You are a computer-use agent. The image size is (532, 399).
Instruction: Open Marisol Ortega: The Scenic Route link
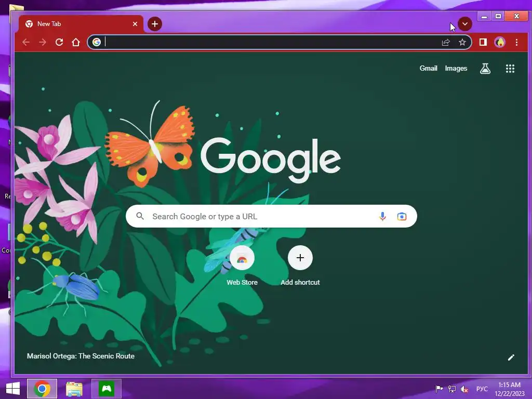click(x=81, y=356)
